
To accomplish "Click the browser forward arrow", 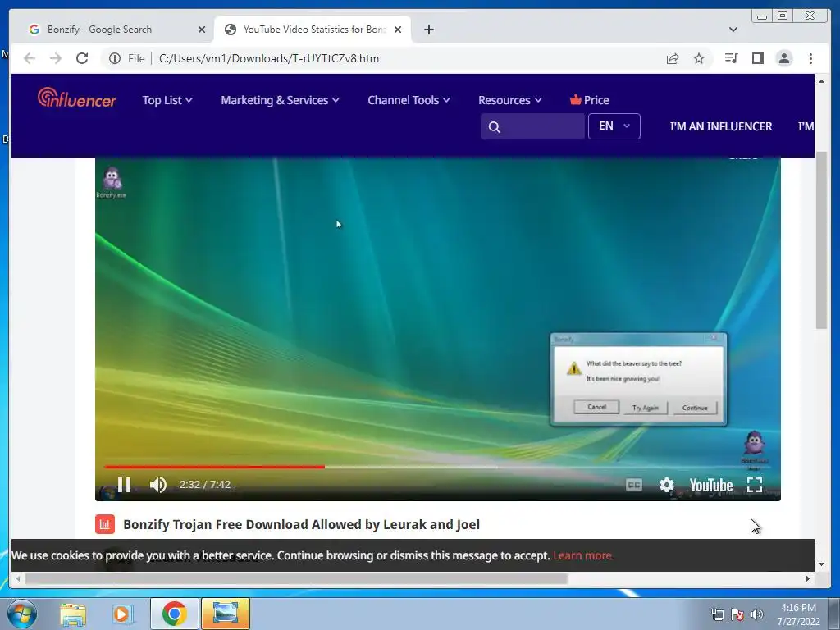I will click(56, 58).
